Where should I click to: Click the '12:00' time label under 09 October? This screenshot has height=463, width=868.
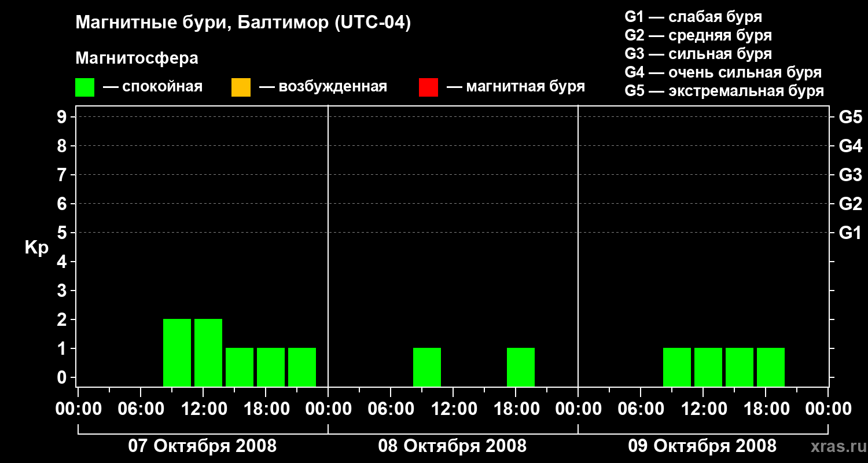tap(703, 409)
